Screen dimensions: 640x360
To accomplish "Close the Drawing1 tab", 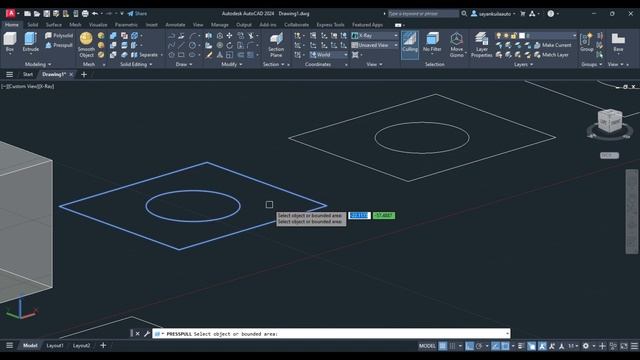I will (71, 74).
